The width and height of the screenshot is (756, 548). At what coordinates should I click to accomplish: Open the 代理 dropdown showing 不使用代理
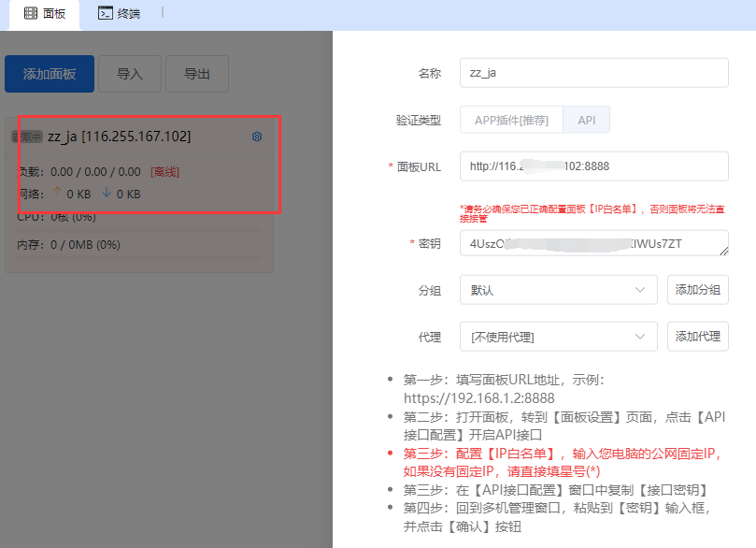pyautogui.click(x=558, y=337)
